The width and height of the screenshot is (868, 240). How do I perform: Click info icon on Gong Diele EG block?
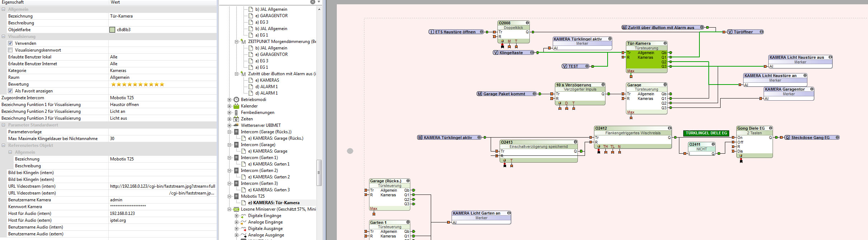click(x=770, y=128)
